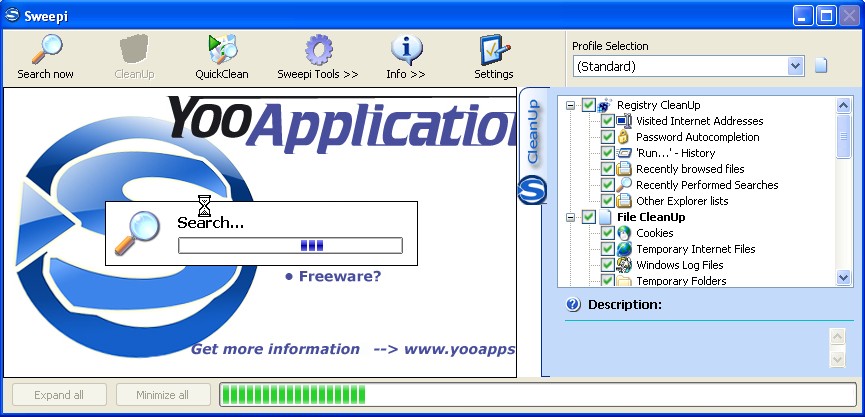865x417 pixels.
Task: Run QuickClean from the toolbar
Action: (222, 57)
